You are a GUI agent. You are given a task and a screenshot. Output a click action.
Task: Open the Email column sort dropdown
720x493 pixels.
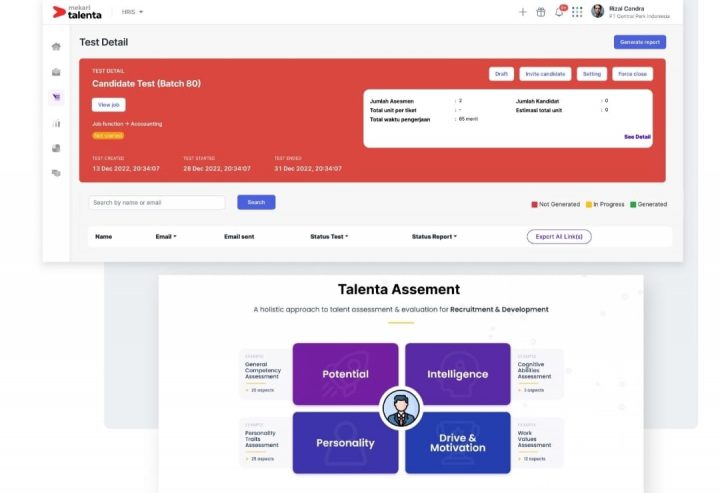(x=166, y=236)
